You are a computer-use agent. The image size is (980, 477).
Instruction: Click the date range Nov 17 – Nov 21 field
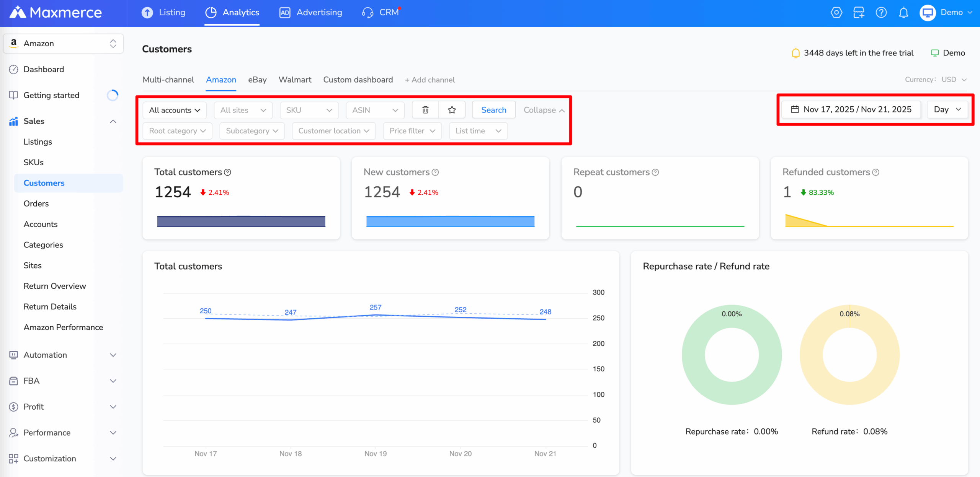coord(851,109)
